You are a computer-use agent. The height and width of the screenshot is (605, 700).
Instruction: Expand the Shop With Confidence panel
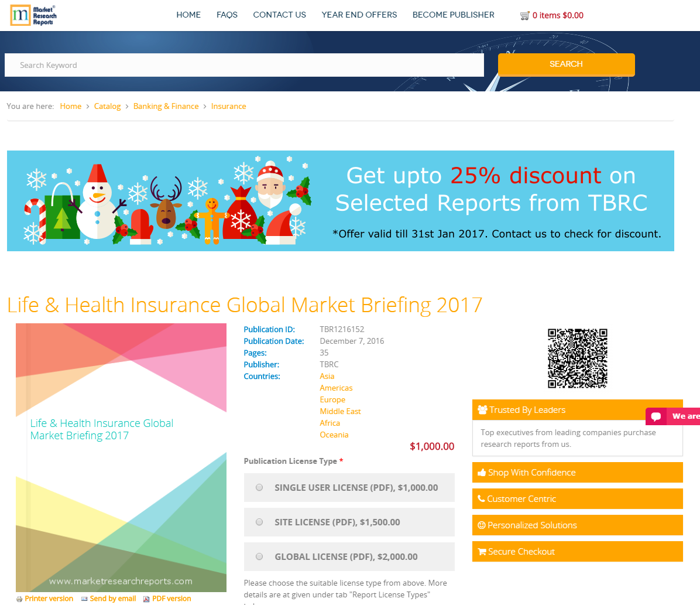[577, 472]
